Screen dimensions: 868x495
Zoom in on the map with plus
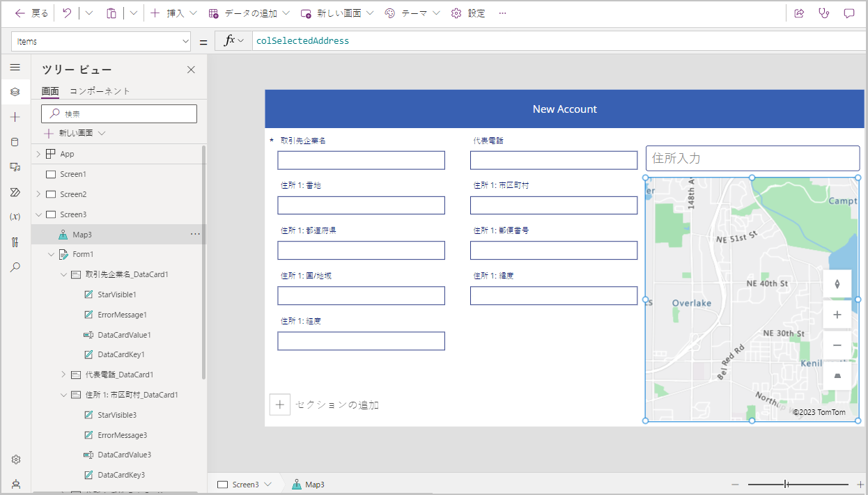pyautogui.click(x=837, y=315)
